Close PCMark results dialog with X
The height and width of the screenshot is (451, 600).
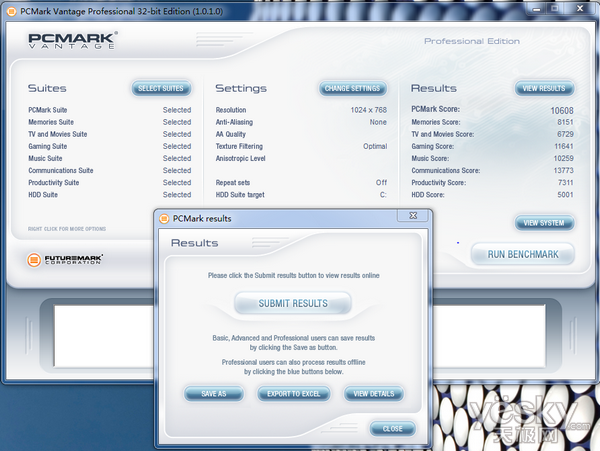tap(413, 216)
